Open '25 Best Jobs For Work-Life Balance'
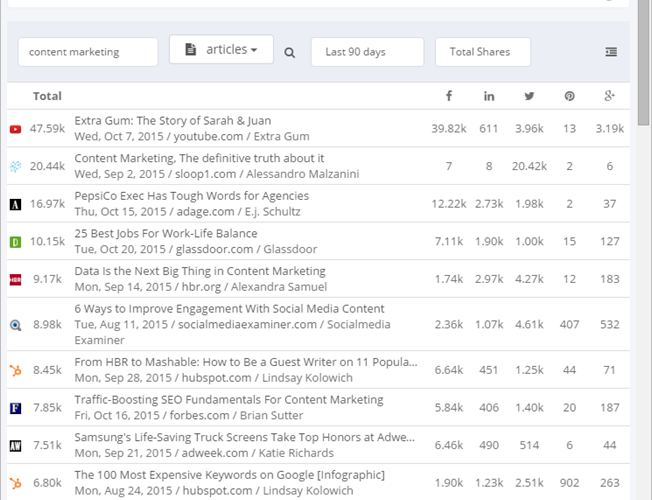This screenshot has height=500, width=652. click(x=166, y=233)
